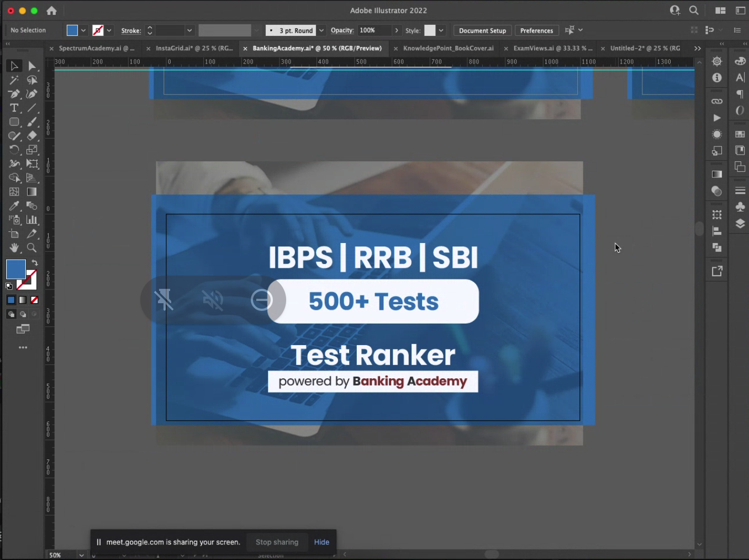Image resolution: width=749 pixels, height=560 pixels.
Task: Select the Perspective Grid tool
Action: click(x=32, y=178)
